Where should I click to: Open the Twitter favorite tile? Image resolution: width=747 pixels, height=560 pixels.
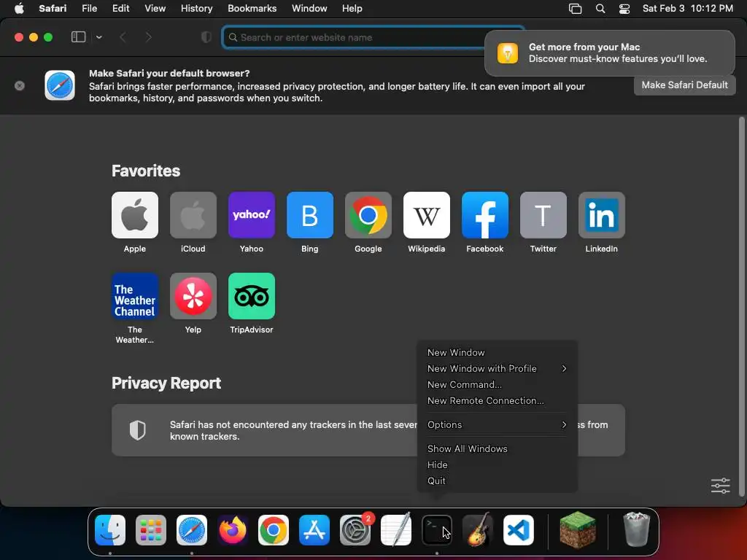(x=543, y=215)
